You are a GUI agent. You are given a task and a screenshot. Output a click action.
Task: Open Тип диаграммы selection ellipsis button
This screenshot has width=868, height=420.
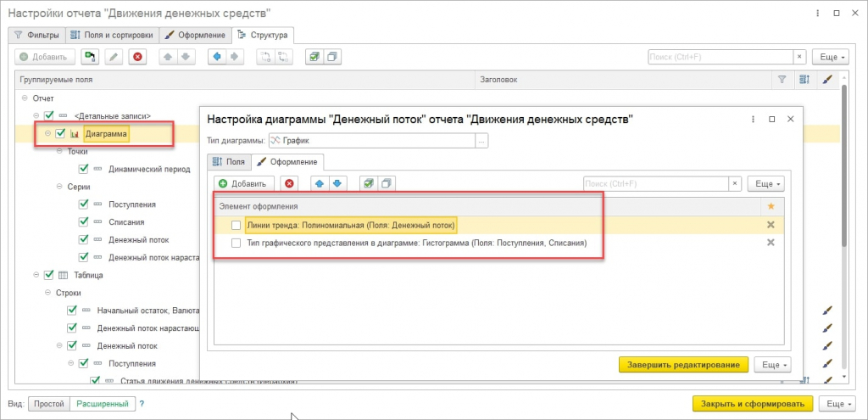point(481,141)
